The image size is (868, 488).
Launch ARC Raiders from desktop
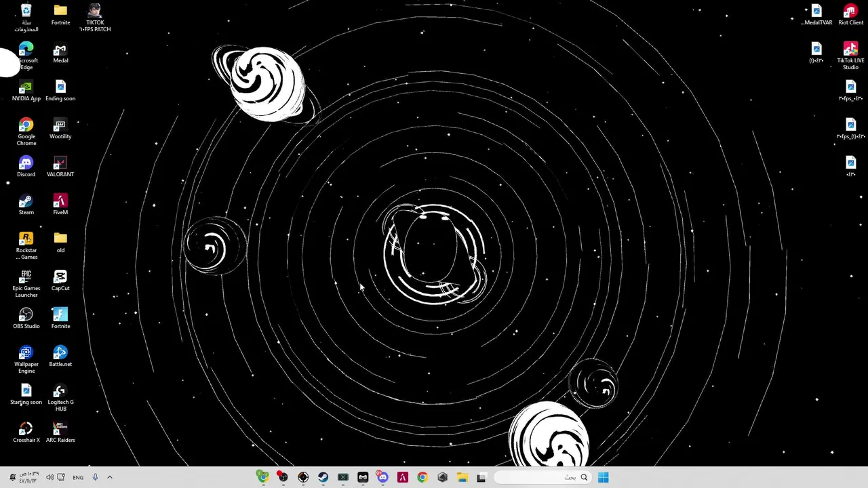click(x=60, y=432)
